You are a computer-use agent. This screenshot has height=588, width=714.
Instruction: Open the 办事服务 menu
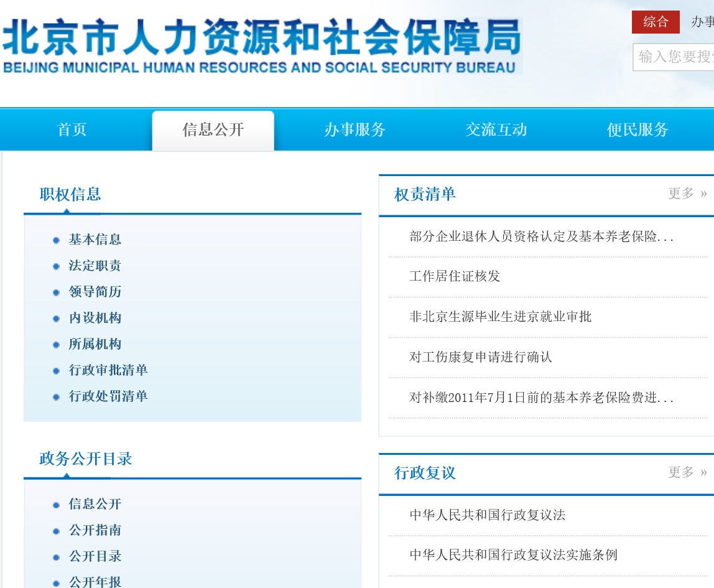tap(354, 129)
